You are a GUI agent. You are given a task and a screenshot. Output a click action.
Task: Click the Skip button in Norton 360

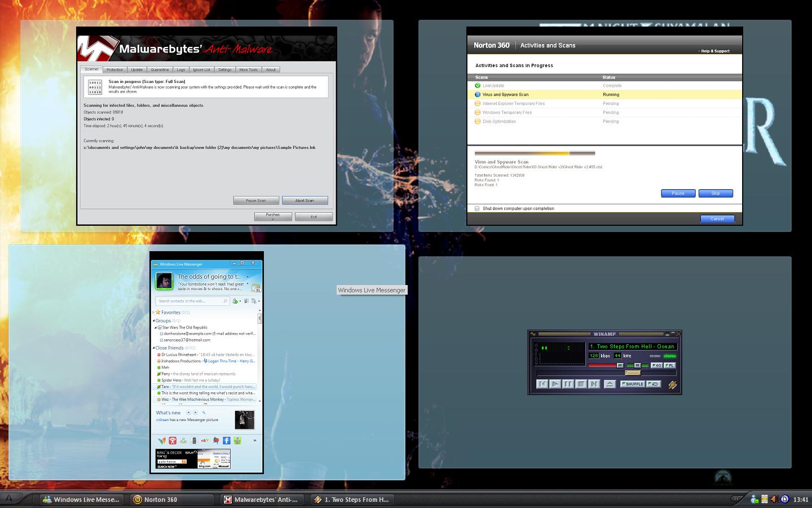tap(716, 193)
